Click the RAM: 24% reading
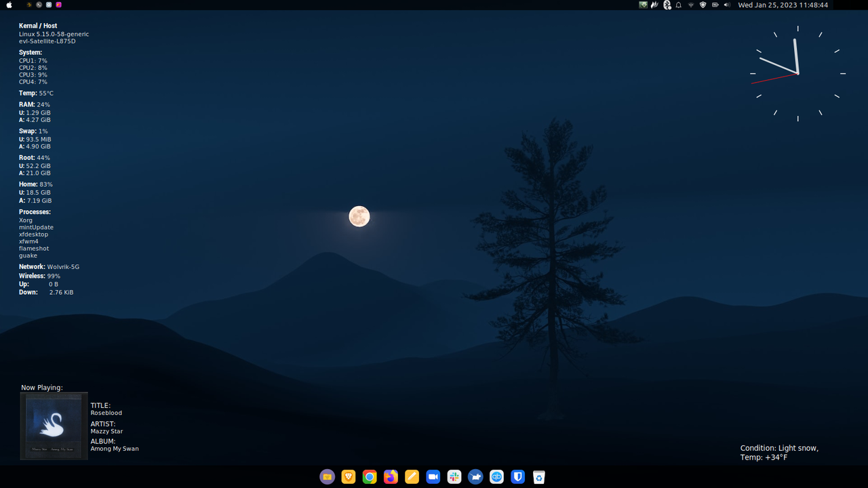Viewport: 868px width, 488px height. click(35, 104)
